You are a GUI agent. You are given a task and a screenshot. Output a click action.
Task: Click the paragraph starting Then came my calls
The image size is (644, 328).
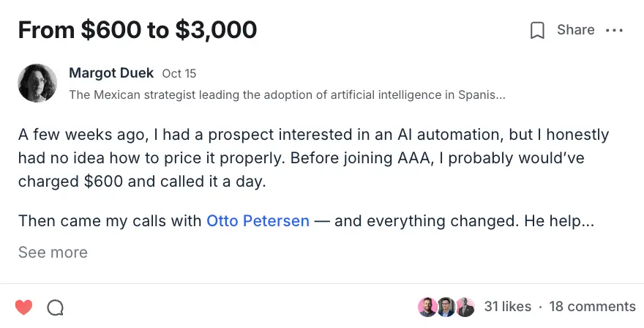click(110, 220)
